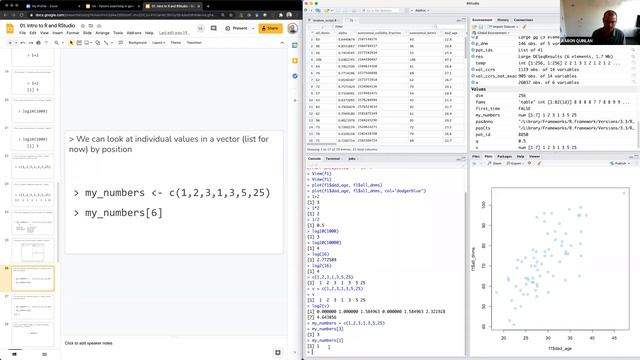Click the Transition button in Slides toolbar
Image resolution: width=640 pixels, height=360 pixels.
point(194,42)
